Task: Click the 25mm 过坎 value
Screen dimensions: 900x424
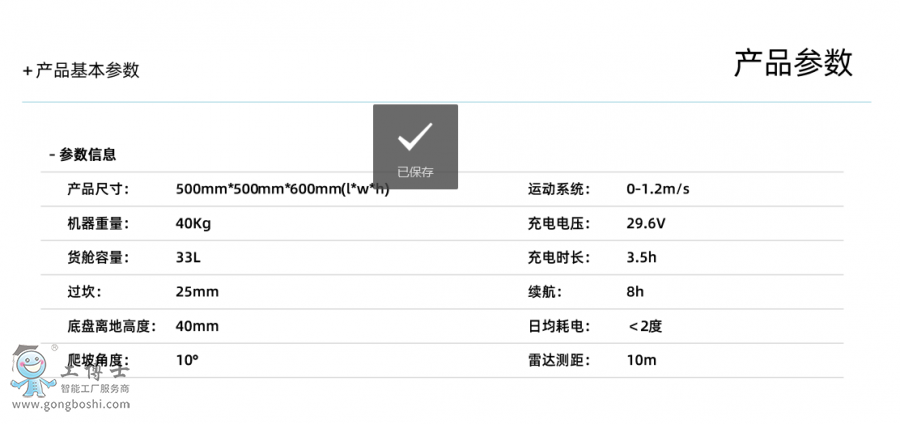Action: [x=196, y=292]
